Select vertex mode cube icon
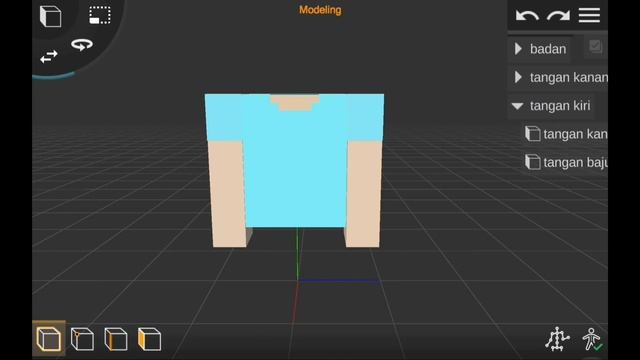 82,339
